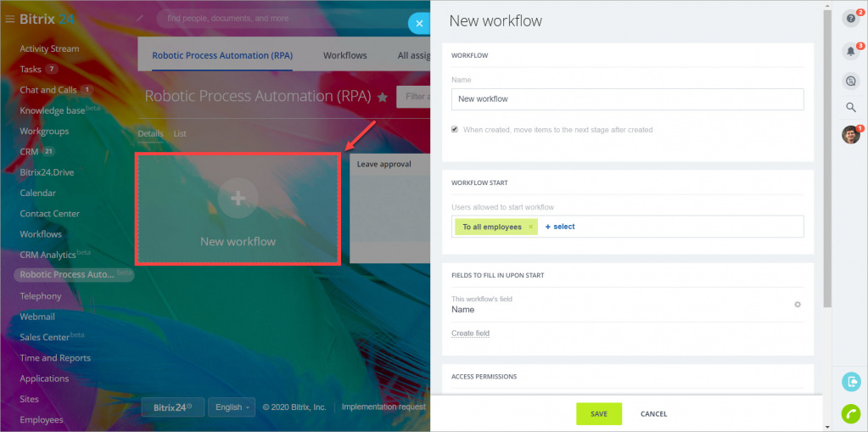868x432 pixels.
Task: Click the CRM counter badge 21
Action: (48, 152)
